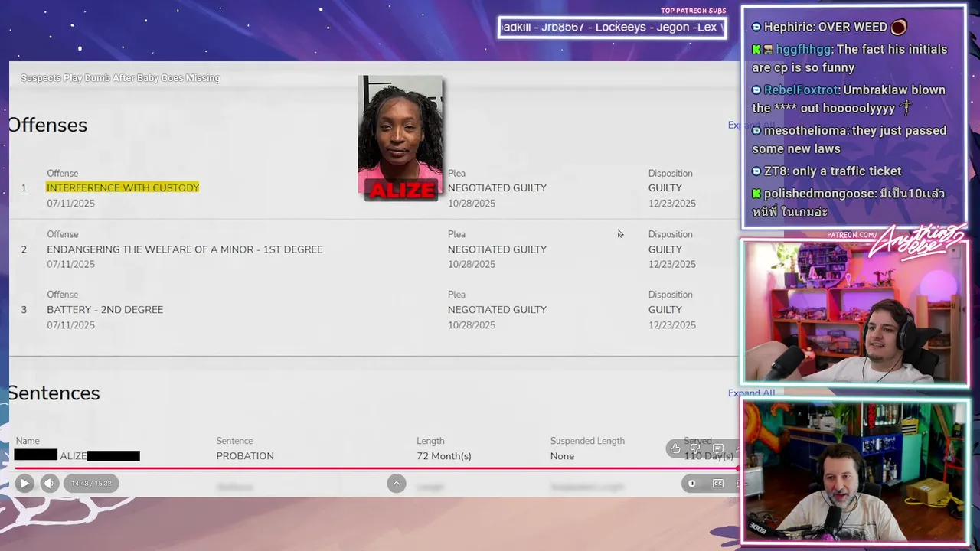Click NEGOTIATED GUILTY plea for offense 2

pos(497,249)
